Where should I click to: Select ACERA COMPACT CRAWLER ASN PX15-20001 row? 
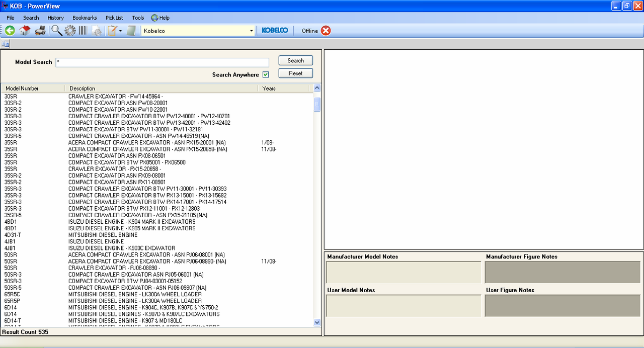click(x=157, y=142)
